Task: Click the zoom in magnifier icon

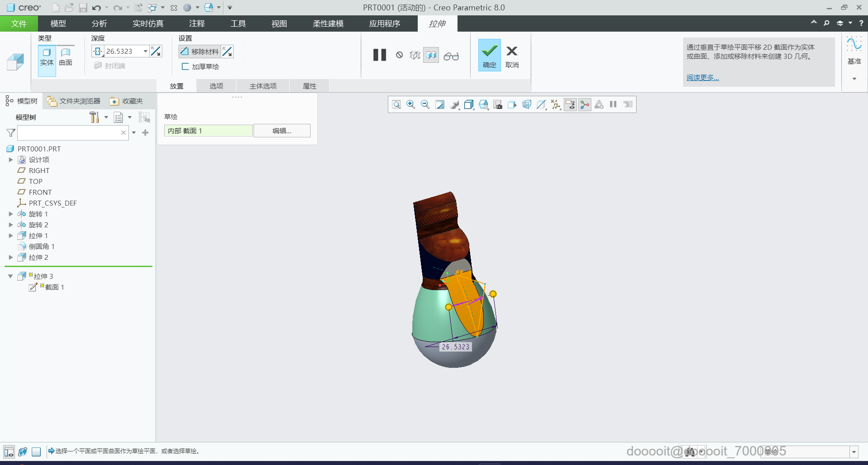Action: coord(410,105)
